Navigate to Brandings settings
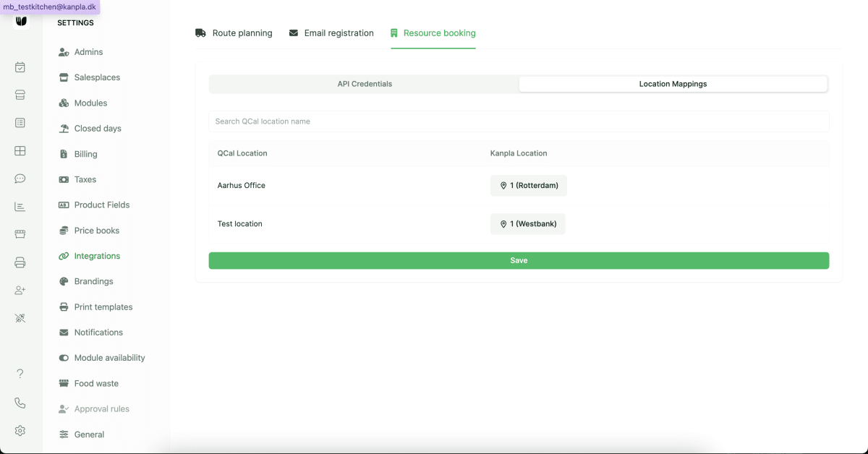Image resolution: width=868 pixels, height=454 pixels. click(93, 281)
